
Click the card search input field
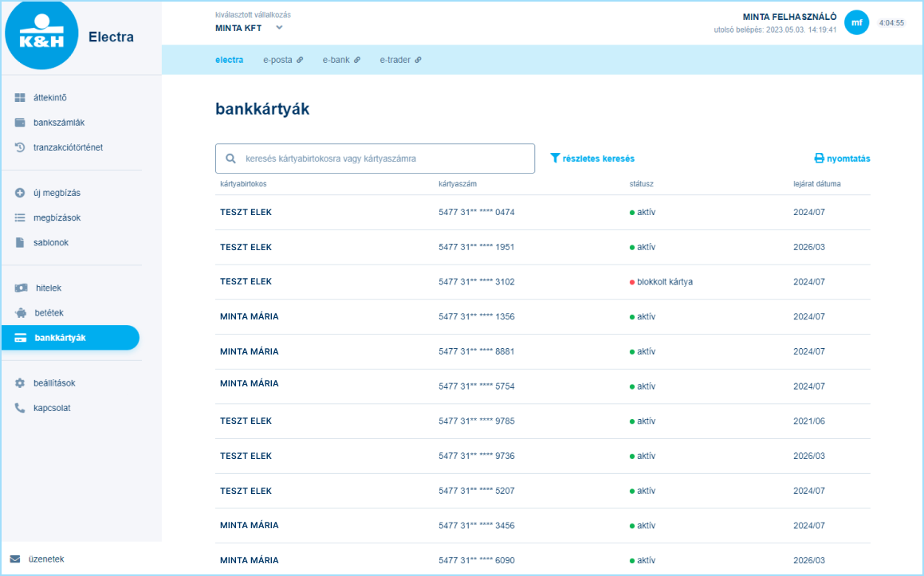click(375, 158)
